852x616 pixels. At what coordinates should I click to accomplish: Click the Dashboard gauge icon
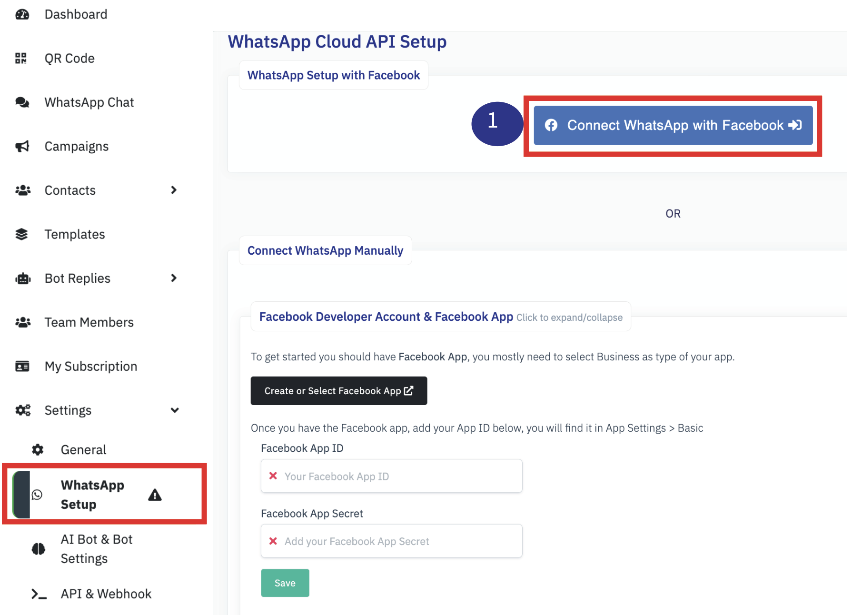(22, 14)
